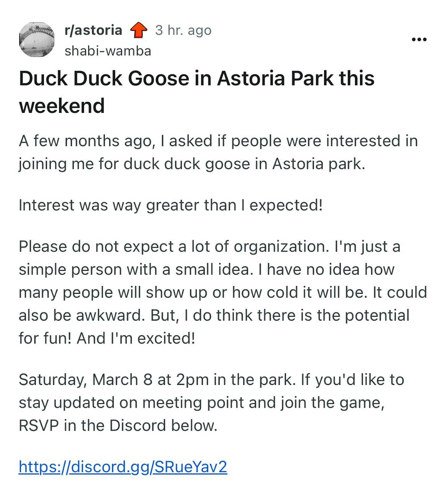The height and width of the screenshot is (504, 448).
Task: Open the three-dot post options menu
Action: point(419,39)
